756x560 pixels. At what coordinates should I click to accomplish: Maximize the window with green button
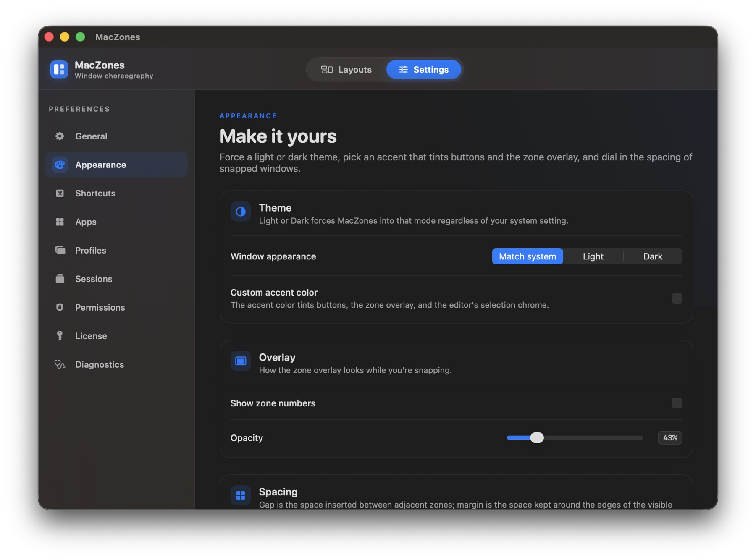point(80,37)
